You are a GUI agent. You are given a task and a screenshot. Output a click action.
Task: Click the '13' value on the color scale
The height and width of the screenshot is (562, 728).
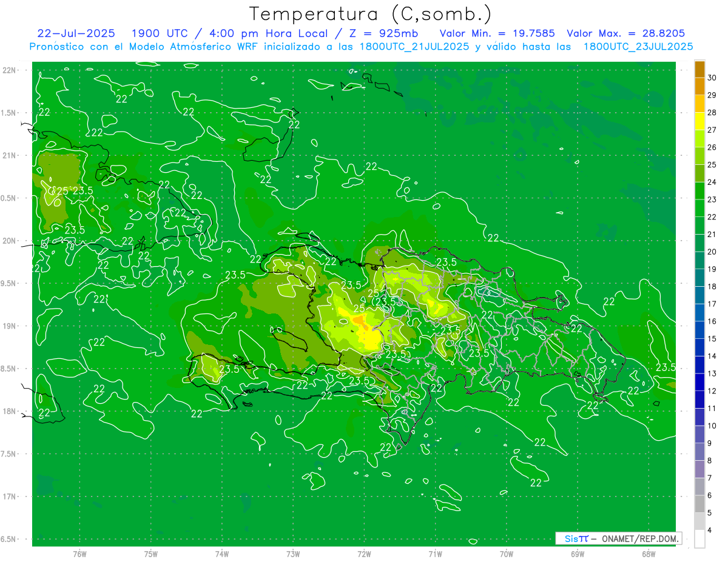click(712, 373)
